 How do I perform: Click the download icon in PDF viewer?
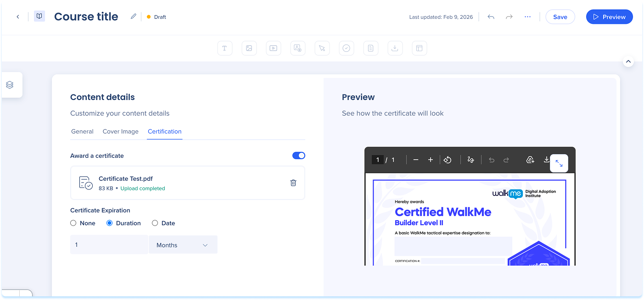tap(546, 160)
